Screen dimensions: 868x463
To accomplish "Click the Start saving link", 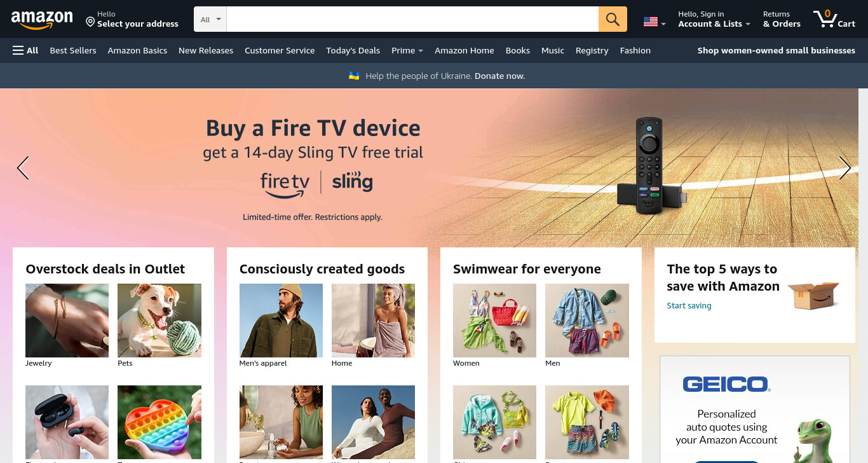I will [x=689, y=306].
